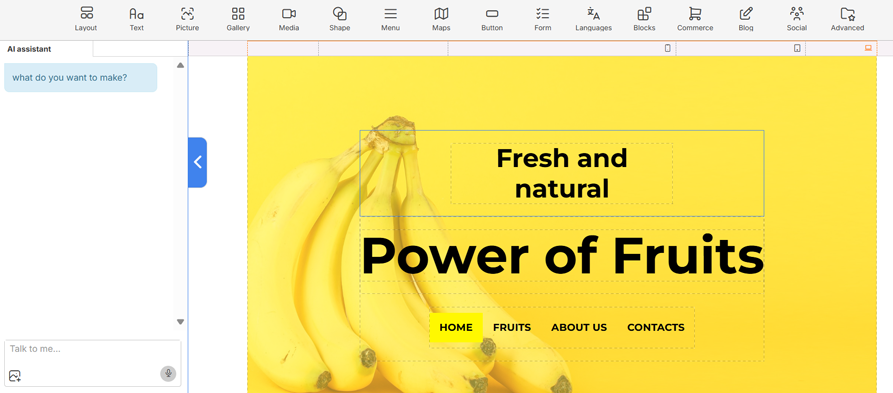Open the Social tool
Viewport: 893px width, 393px height.
click(x=797, y=19)
